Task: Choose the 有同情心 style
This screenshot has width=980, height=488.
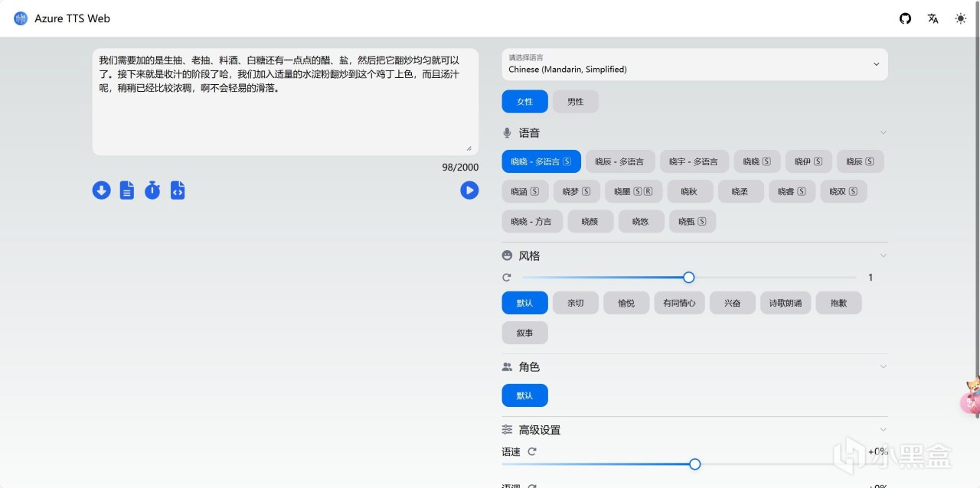Action: pos(679,303)
